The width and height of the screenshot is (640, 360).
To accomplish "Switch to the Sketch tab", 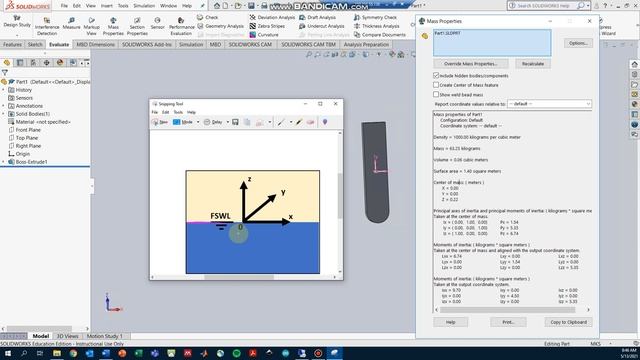I will (35, 44).
